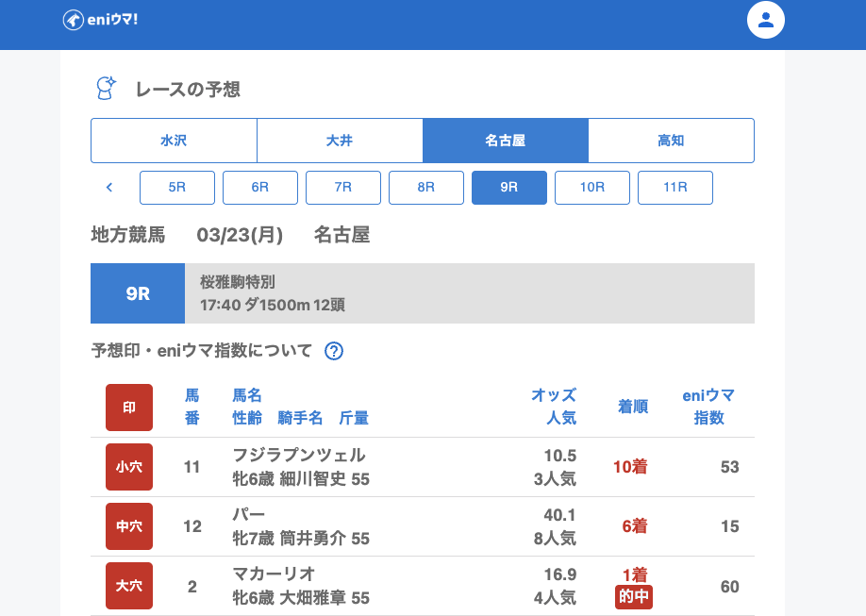The height and width of the screenshot is (616, 866).
Task: Go to previous races with left chevron
Action: 109,188
